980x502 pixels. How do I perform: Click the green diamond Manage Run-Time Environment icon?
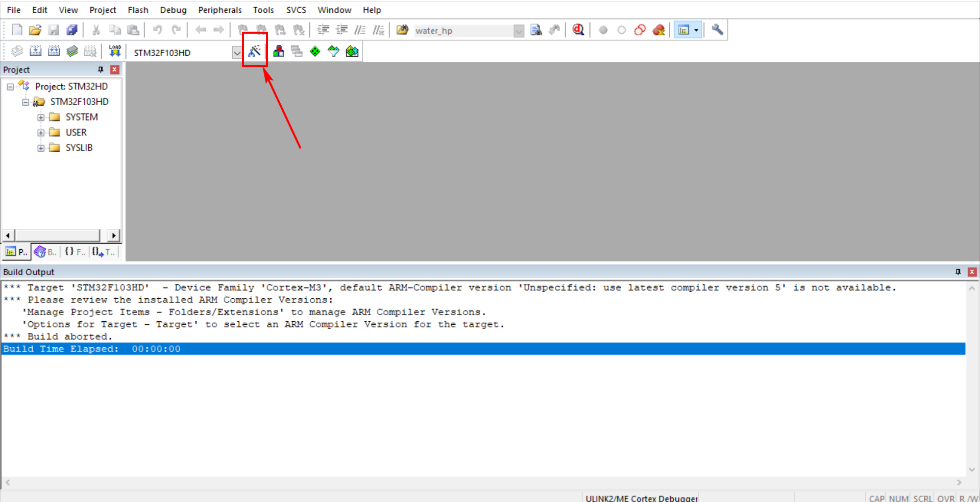pos(315,51)
